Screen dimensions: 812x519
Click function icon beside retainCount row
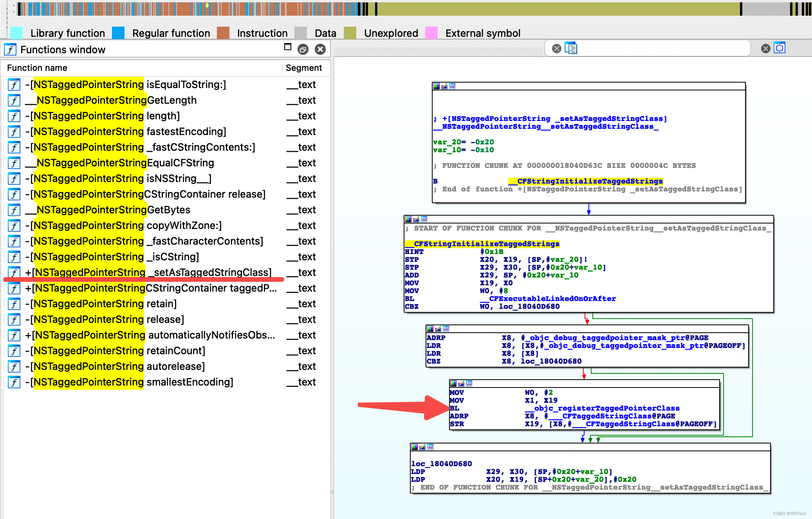pos(14,351)
